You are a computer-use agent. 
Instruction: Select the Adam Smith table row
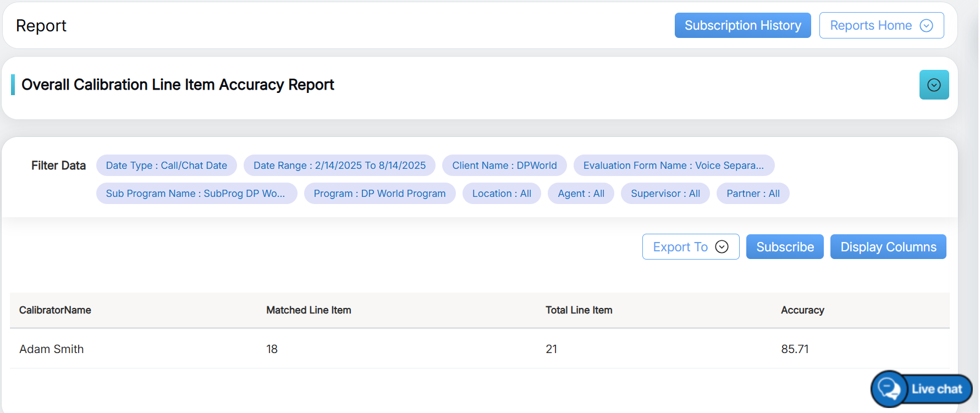coord(51,349)
